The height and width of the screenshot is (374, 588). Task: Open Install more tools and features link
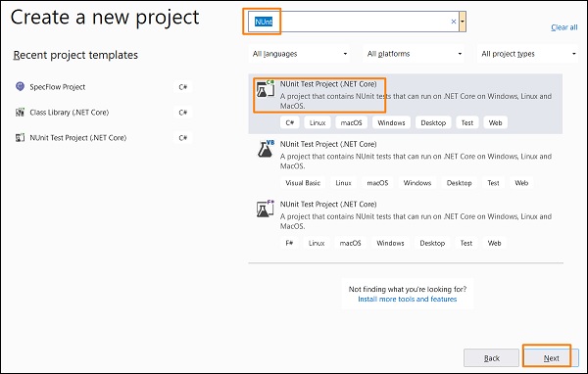click(408, 299)
